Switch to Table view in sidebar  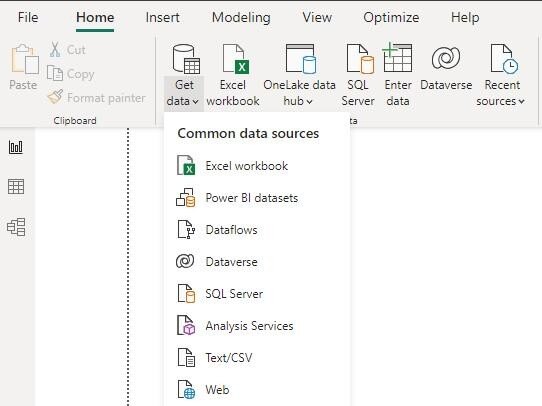16,187
